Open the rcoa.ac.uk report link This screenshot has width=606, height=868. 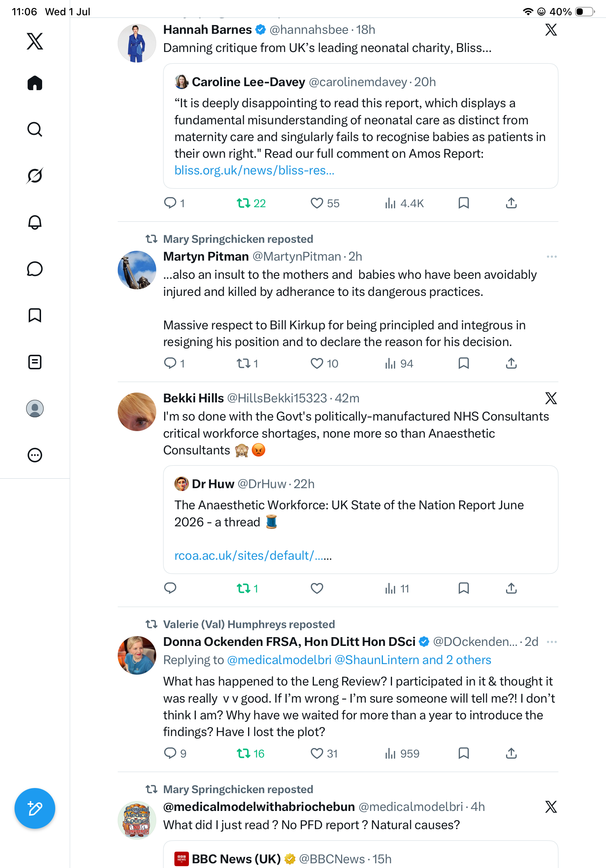click(253, 556)
